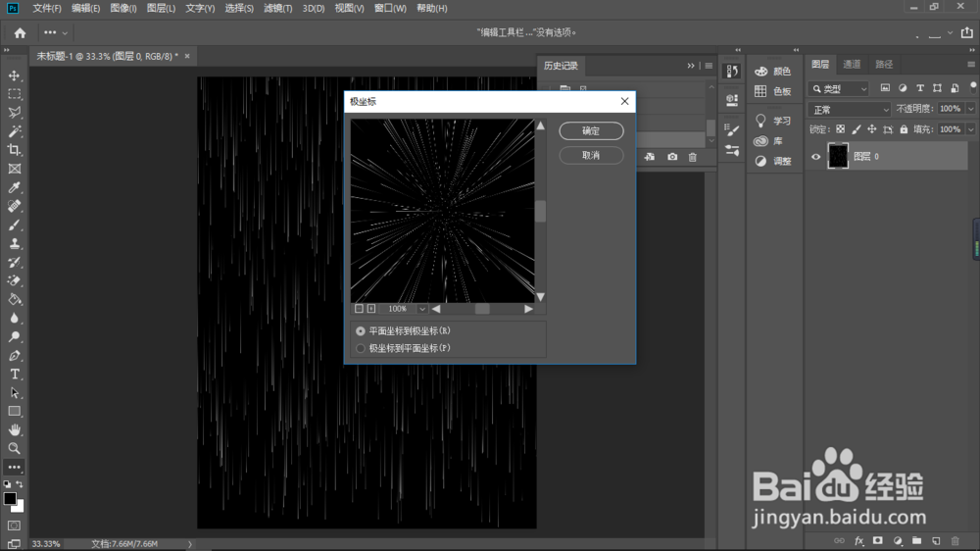Image resolution: width=980 pixels, height=551 pixels.
Task: Open the opacity dropdown arrow
Action: point(970,109)
